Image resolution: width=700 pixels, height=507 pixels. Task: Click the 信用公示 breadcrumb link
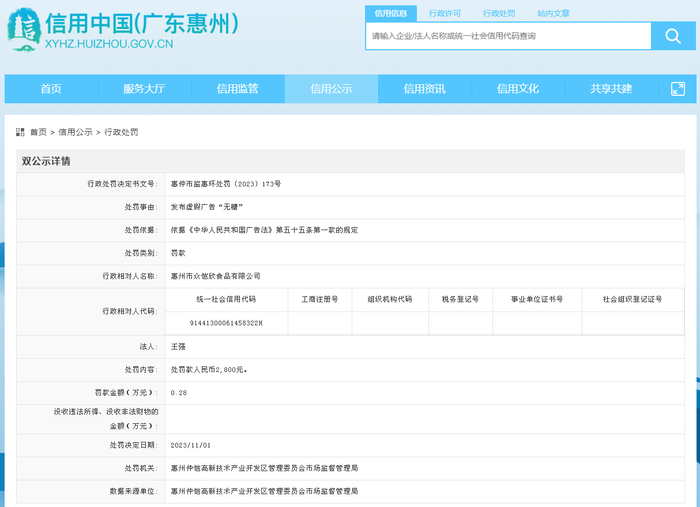pyautogui.click(x=75, y=132)
